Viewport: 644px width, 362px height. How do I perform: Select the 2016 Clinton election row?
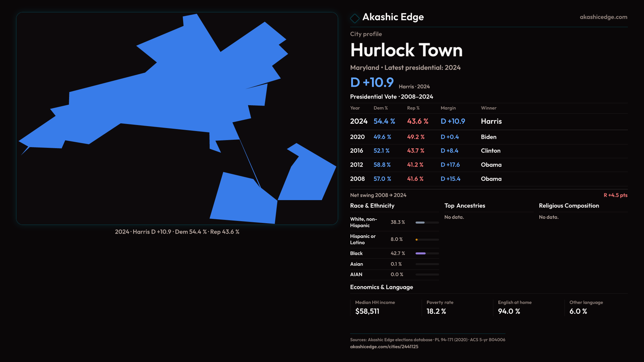[488, 151]
